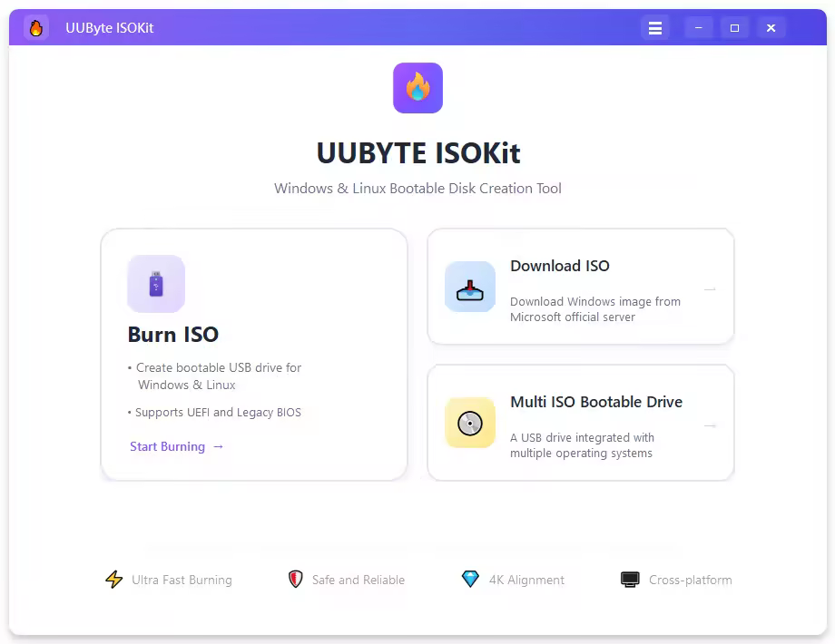
Task: Click the Download ISO tray icon
Action: 470,287
